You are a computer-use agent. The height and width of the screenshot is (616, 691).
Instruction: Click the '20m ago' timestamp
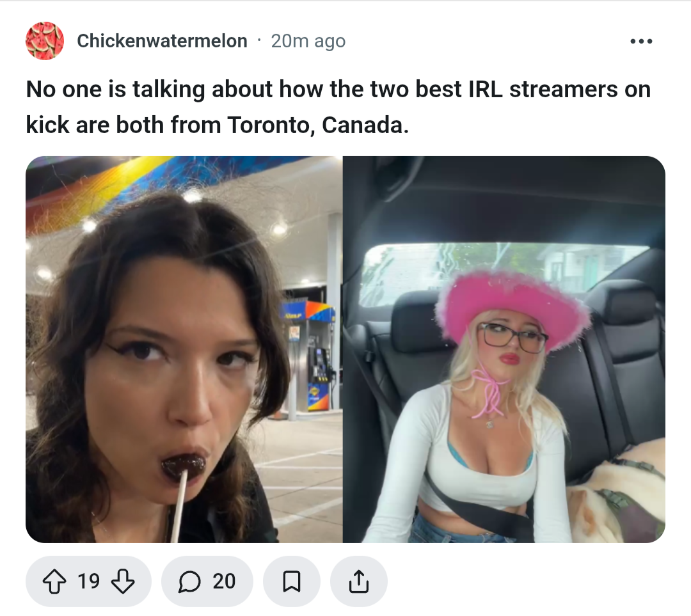click(308, 41)
